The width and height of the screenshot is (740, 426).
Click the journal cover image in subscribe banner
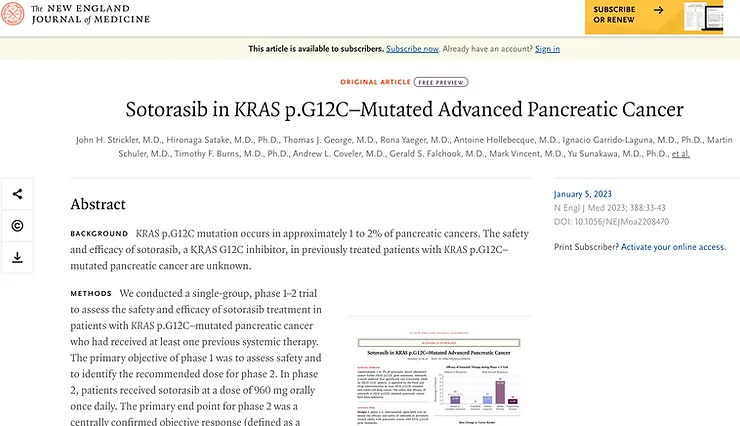[703, 17]
